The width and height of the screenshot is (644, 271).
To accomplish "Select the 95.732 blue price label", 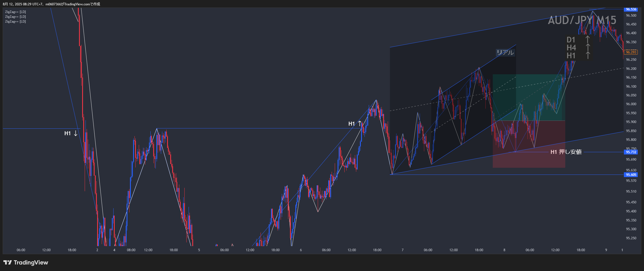I will click(631, 152).
